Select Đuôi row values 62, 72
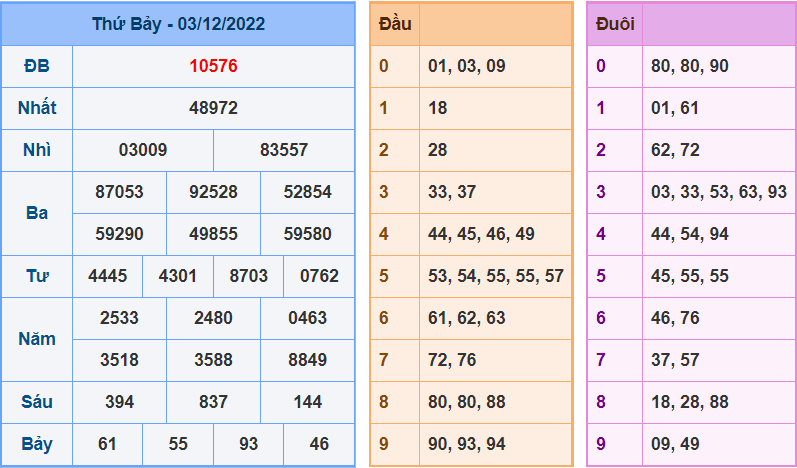The height and width of the screenshot is (468, 797). pyautogui.click(x=675, y=150)
